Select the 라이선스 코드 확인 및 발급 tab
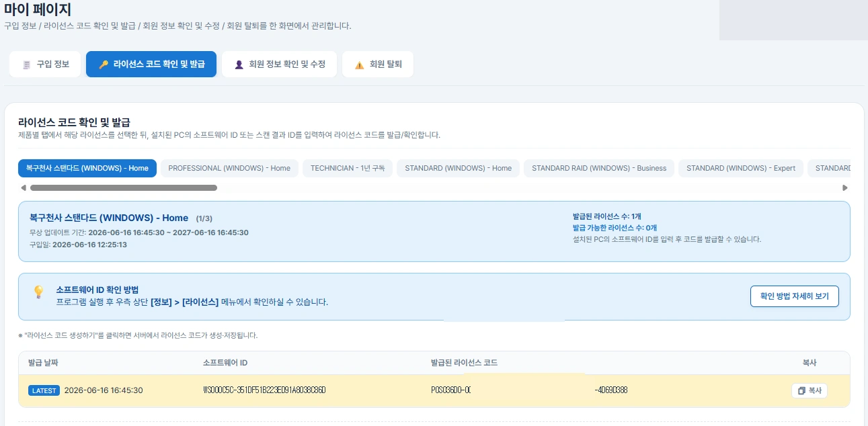Image resolution: width=868 pixels, height=426 pixels. (151, 65)
